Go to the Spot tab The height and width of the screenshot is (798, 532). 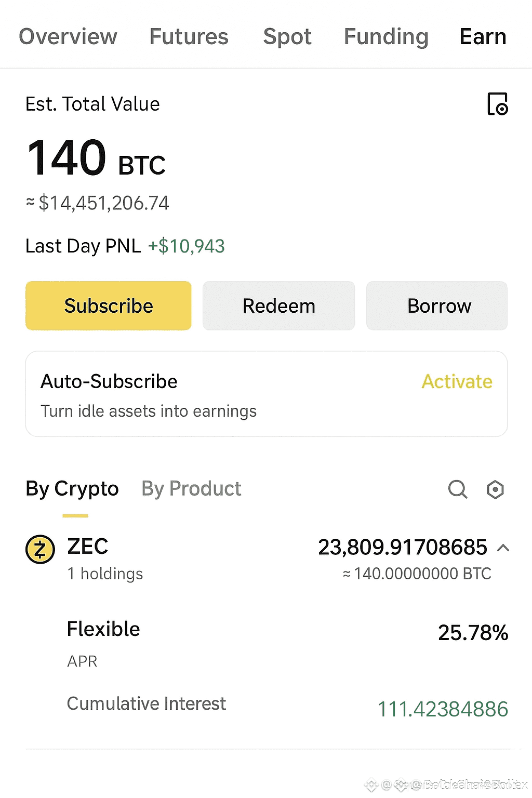(x=287, y=36)
